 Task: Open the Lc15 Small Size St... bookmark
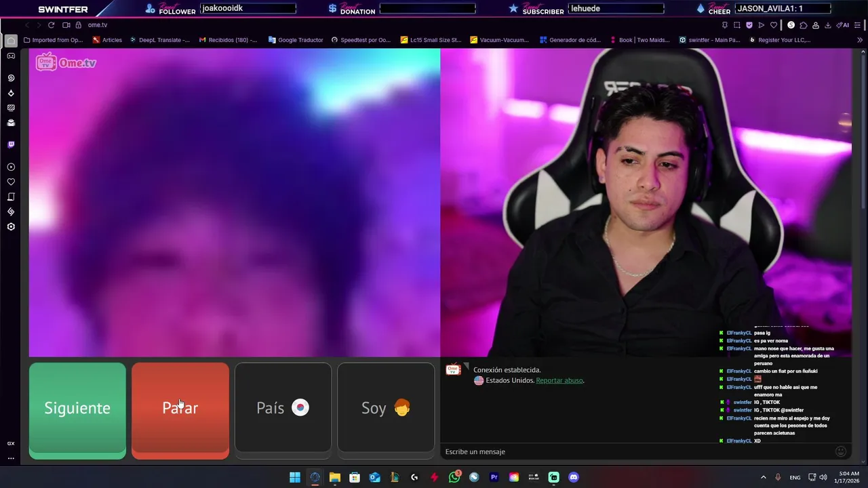coord(431,40)
